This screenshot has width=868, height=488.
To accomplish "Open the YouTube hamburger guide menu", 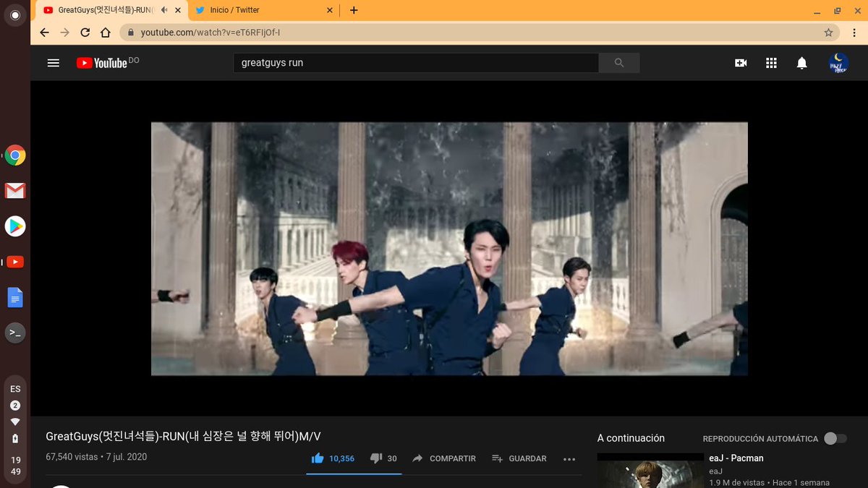I will (x=53, y=63).
